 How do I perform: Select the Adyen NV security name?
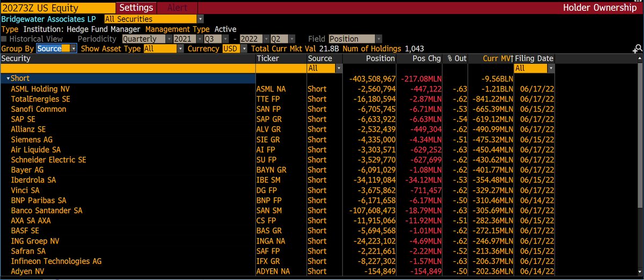27,271
